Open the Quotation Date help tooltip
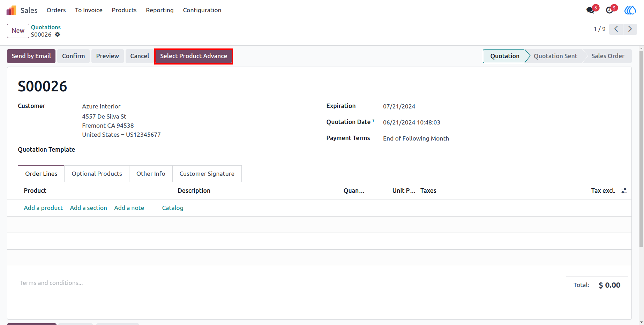The image size is (644, 325). [x=373, y=120]
